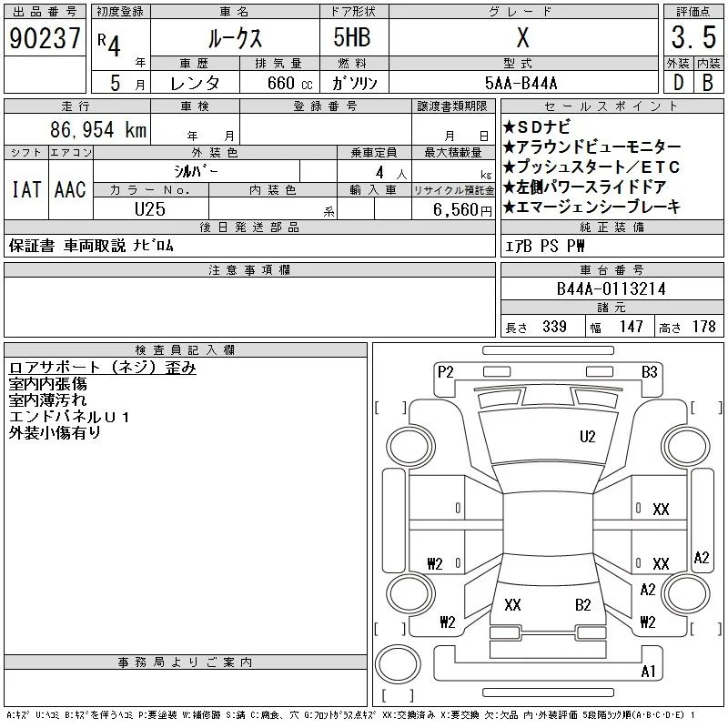Click the mileage '86,954 km'
Image resolution: width=728 pixels, height=728 pixels.
(98, 130)
